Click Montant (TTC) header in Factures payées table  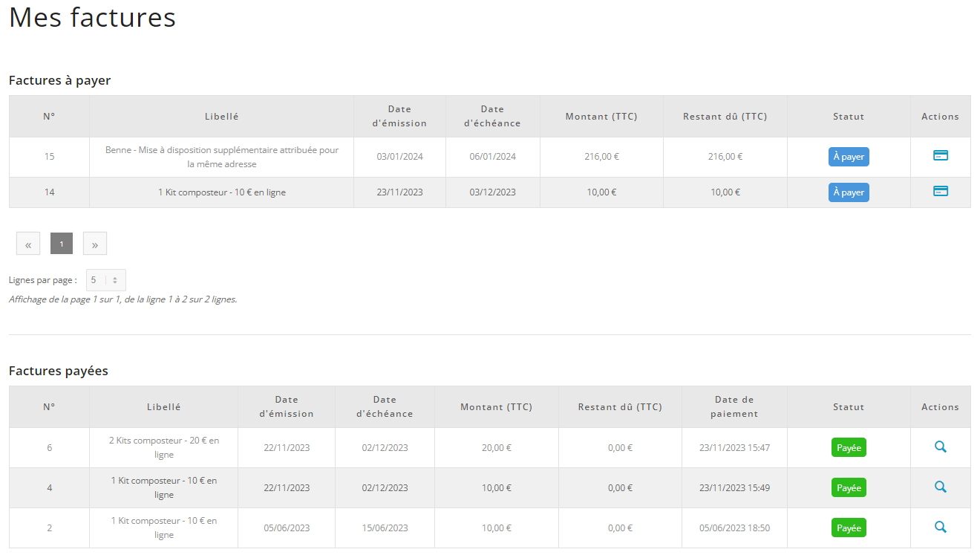click(x=496, y=407)
